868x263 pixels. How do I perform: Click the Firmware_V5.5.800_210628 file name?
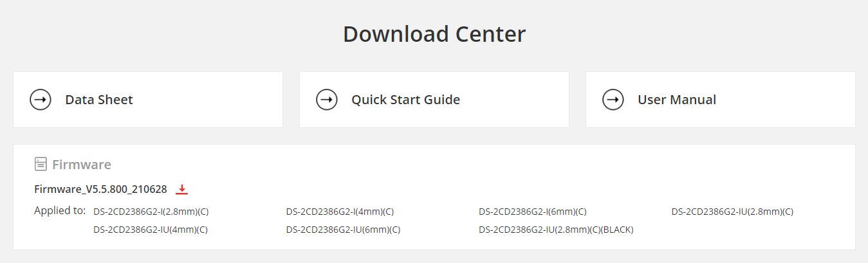click(x=100, y=189)
